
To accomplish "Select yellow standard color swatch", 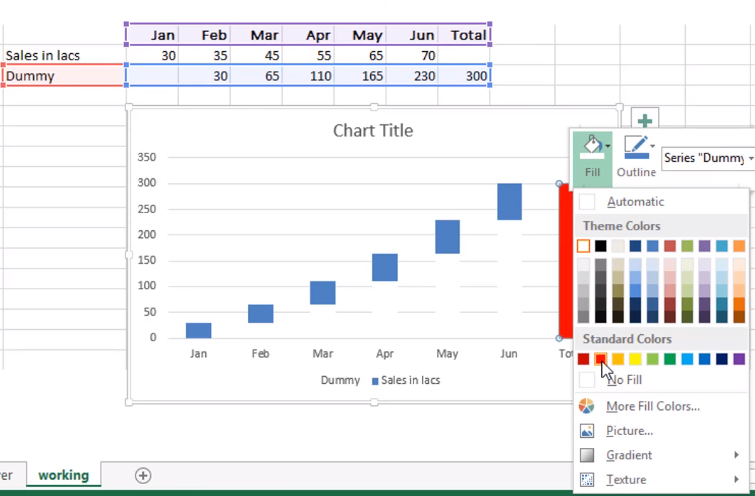I will pos(635,359).
